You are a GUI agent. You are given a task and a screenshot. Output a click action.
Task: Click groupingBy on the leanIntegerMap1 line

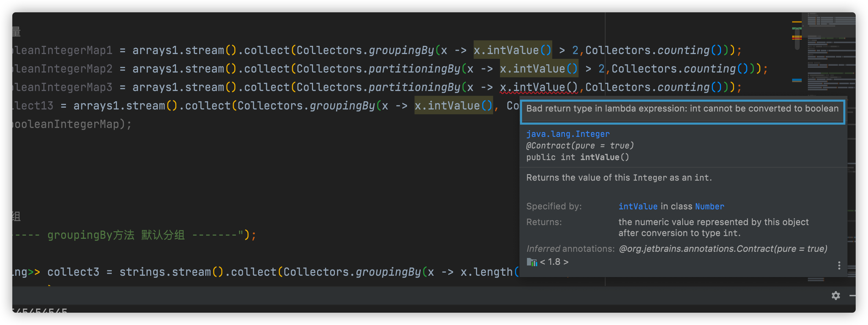401,50
